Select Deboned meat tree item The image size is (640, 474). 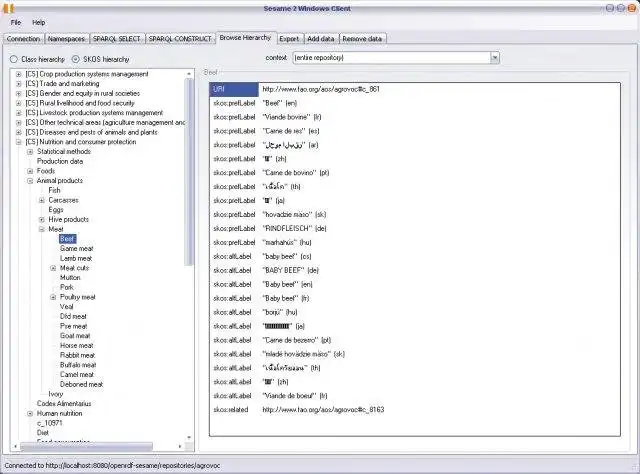pos(82,385)
